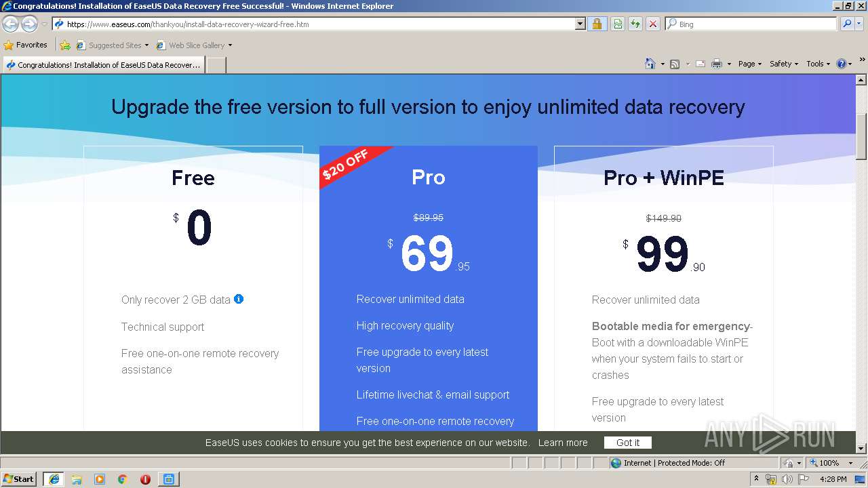Click the Lifetime livechat & email support text
The image size is (868, 488).
[433, 394]
